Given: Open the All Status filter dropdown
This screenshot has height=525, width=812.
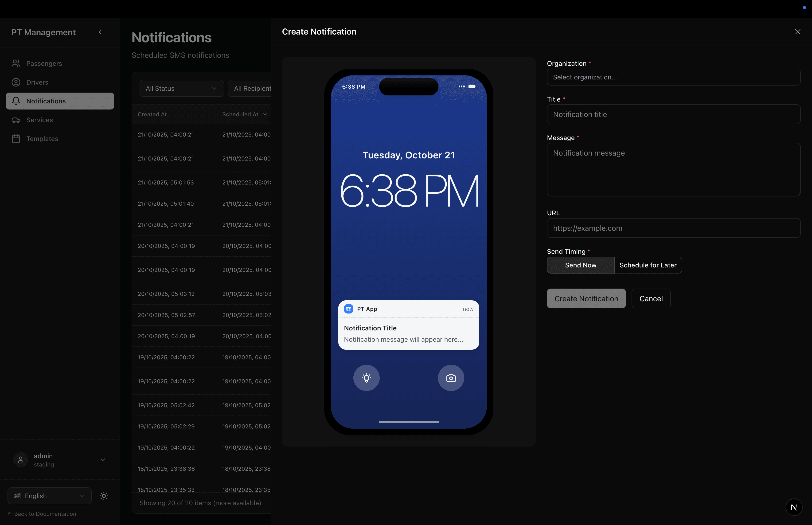Looking at the screenshot, I should [x=181, y=88].
